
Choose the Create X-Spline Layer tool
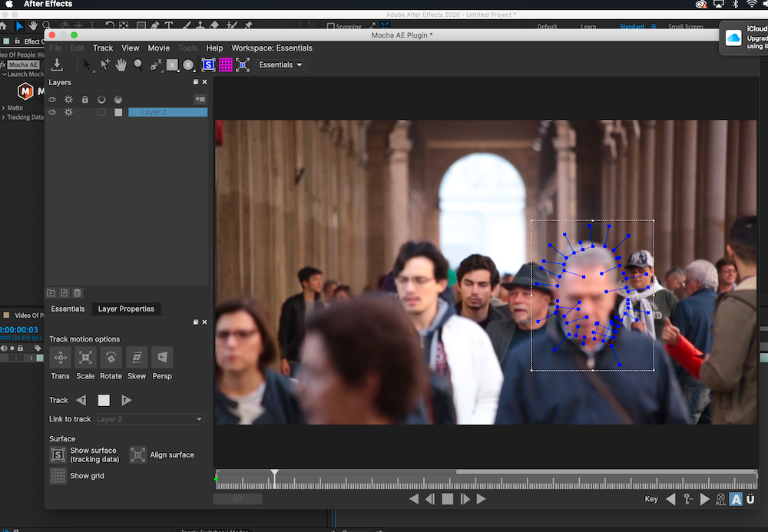point(156,65)
